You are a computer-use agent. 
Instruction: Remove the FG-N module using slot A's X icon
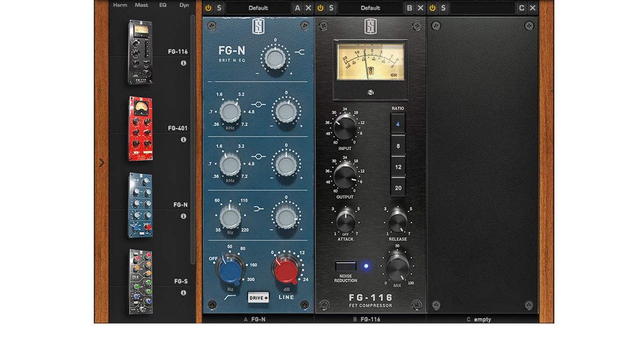(309, 8)
